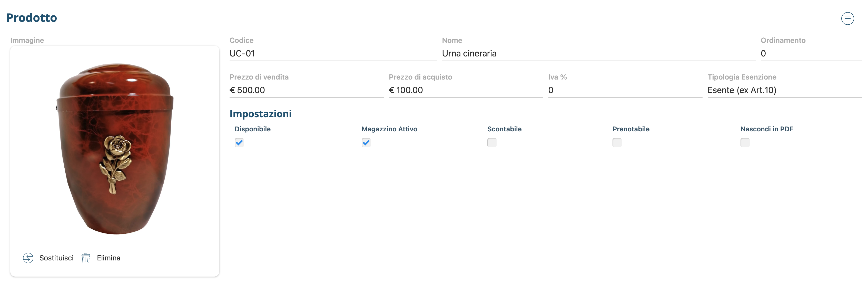
Task: Click the Impostazioni section heading
Action: tap(260, 114)
